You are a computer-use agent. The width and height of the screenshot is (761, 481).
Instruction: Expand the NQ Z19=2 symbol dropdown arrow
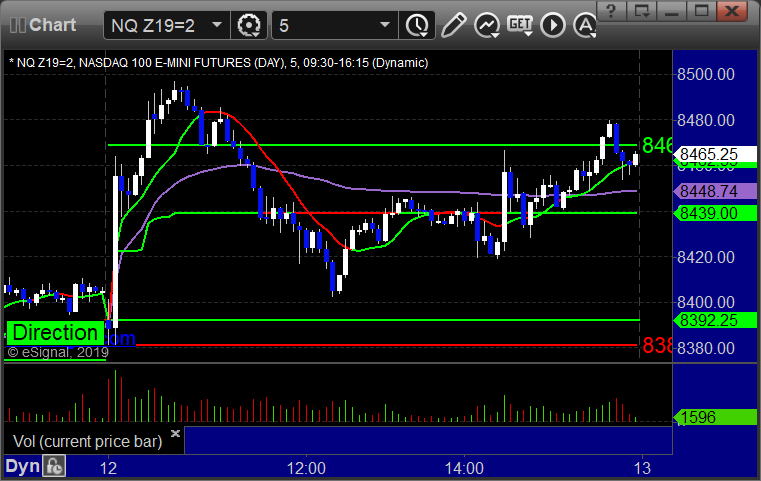217,24
